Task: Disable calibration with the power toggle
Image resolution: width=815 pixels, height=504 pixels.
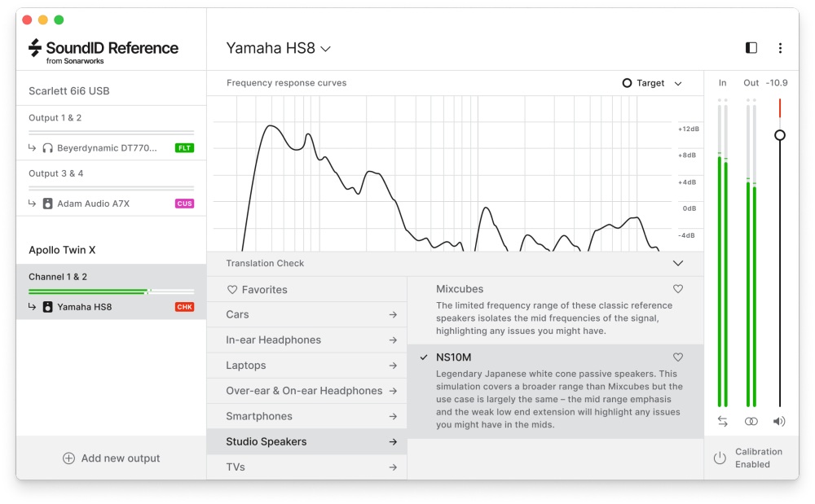Action: pyautogui.click(x=720, y=458)
